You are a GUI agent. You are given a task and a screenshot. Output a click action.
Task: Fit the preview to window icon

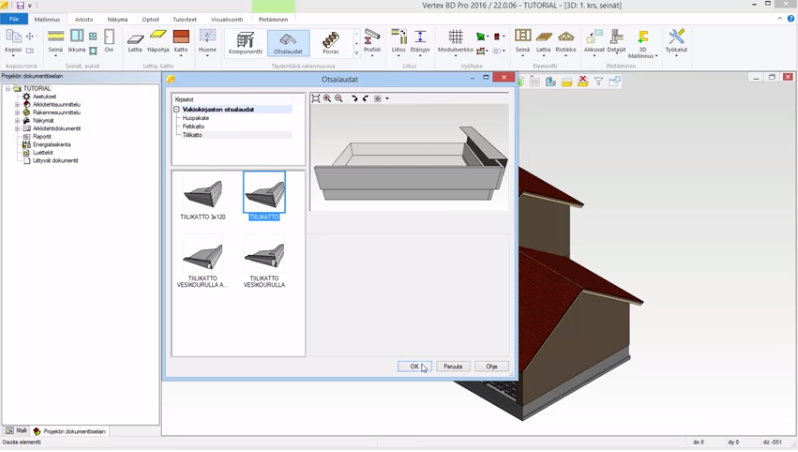click(x=316, y=98)
